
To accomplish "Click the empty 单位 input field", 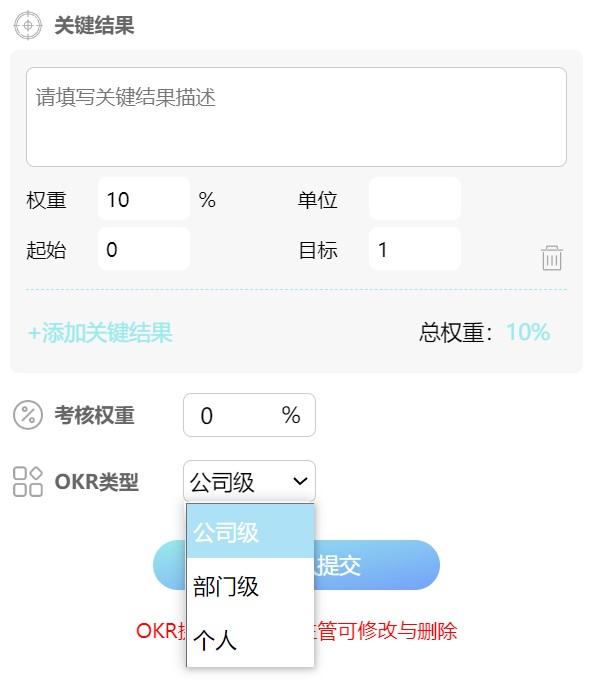I will point(415,199).
